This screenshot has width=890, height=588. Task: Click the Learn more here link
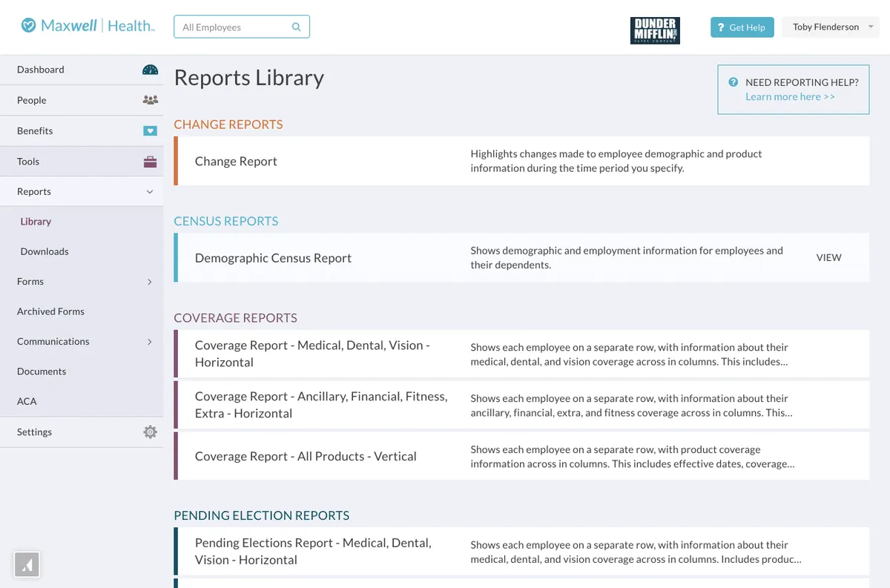coord(790,96)
